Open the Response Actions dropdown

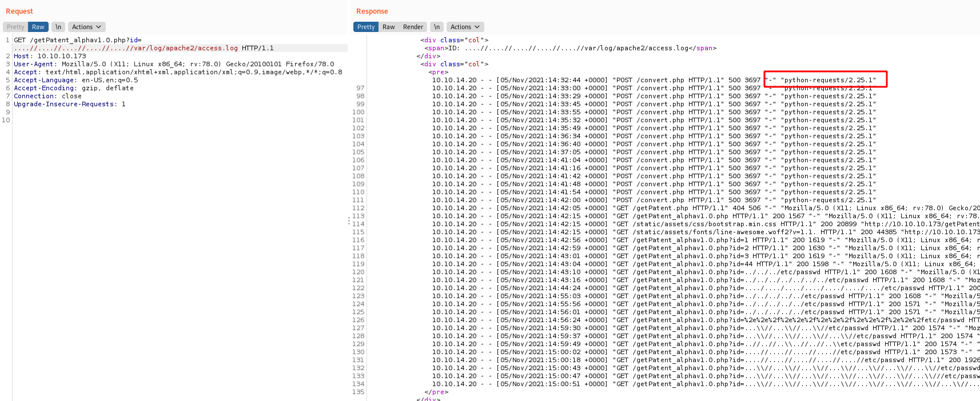[x=465, y=27]
